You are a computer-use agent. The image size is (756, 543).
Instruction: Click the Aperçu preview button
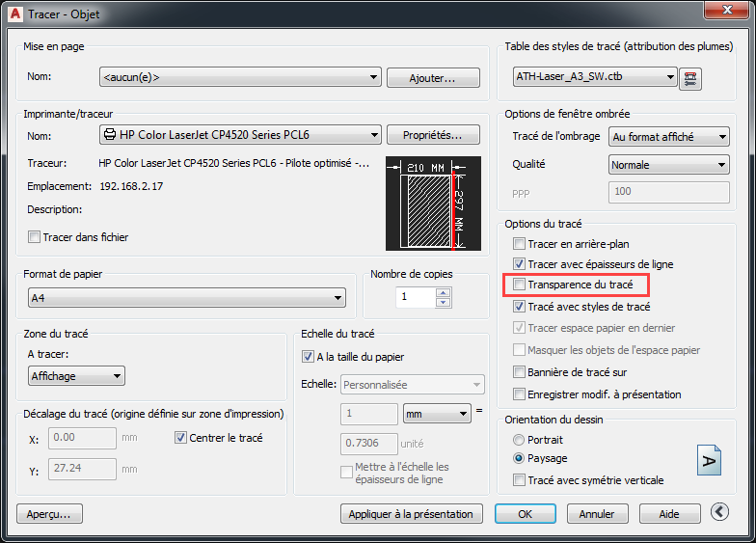[x=49, y=514]
